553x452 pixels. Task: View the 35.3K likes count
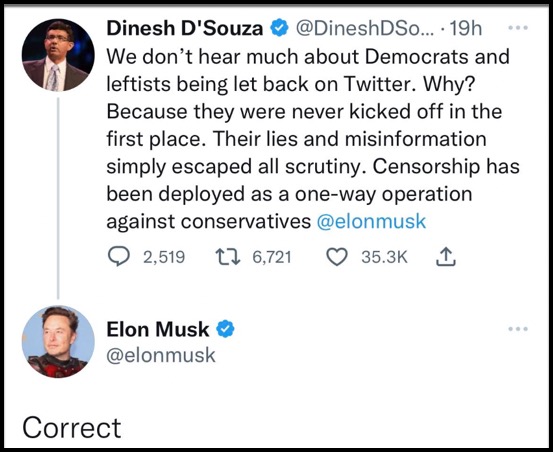[384, 257]
